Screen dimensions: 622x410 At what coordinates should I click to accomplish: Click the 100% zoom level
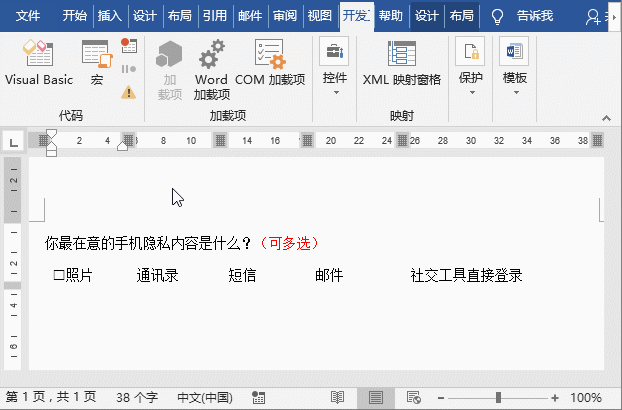click(586, 398)
